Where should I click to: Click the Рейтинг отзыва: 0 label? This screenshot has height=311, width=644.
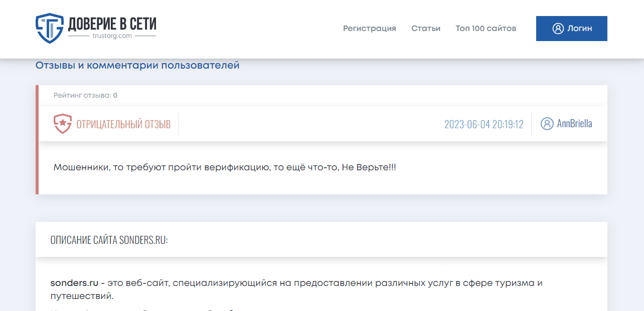85,95
